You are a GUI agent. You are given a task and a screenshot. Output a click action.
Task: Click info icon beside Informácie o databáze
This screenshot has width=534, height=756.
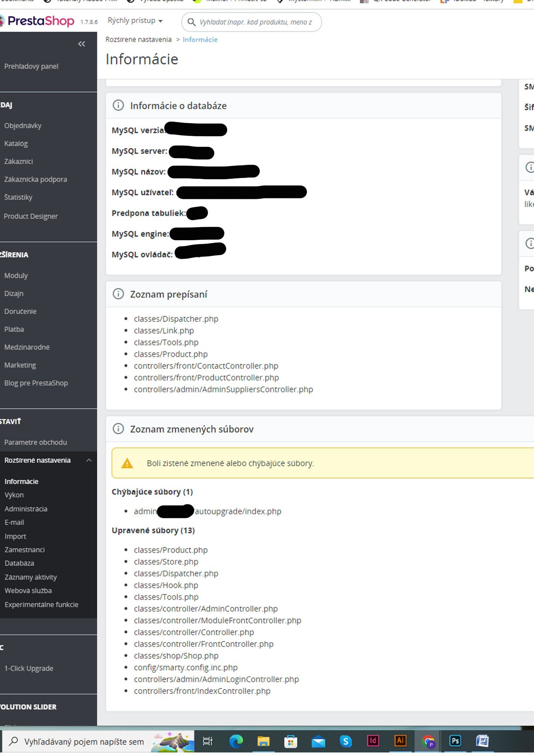coord(118,105)
